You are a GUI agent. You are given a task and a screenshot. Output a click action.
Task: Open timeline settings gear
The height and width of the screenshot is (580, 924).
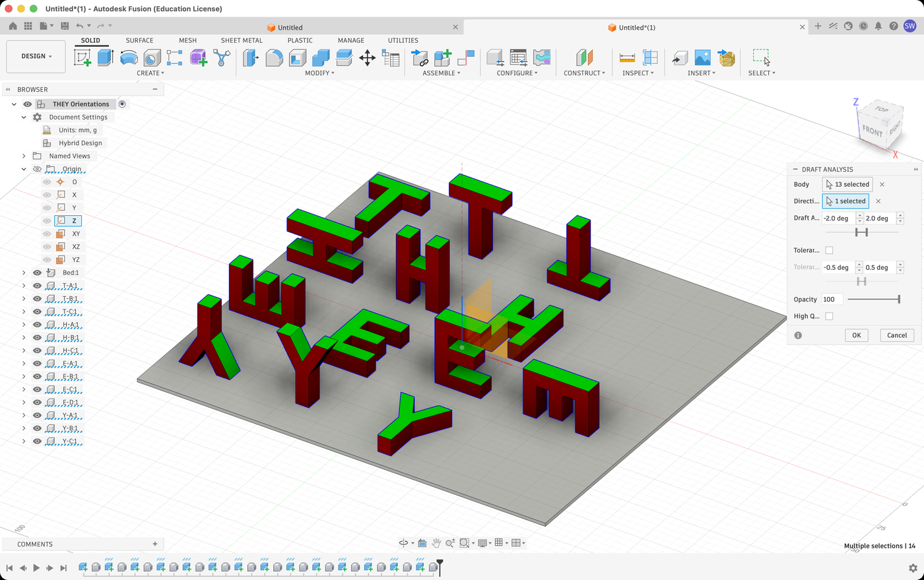pos(913,567)
